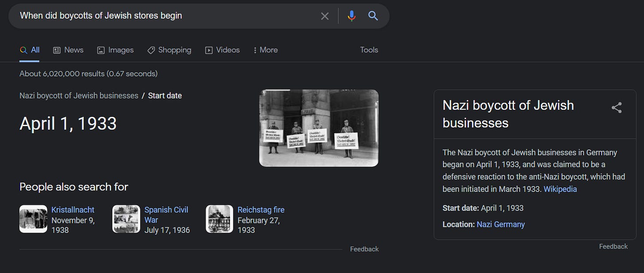This screenshot has height=273, width=644.
Task: Switch to the Videos tab
Action: click(222, 50)
